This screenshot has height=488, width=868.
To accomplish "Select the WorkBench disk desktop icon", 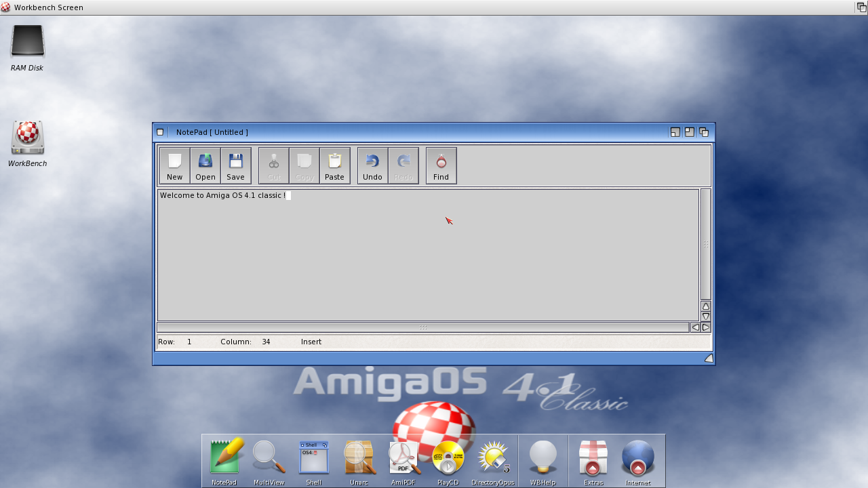I will coord(27,143).
